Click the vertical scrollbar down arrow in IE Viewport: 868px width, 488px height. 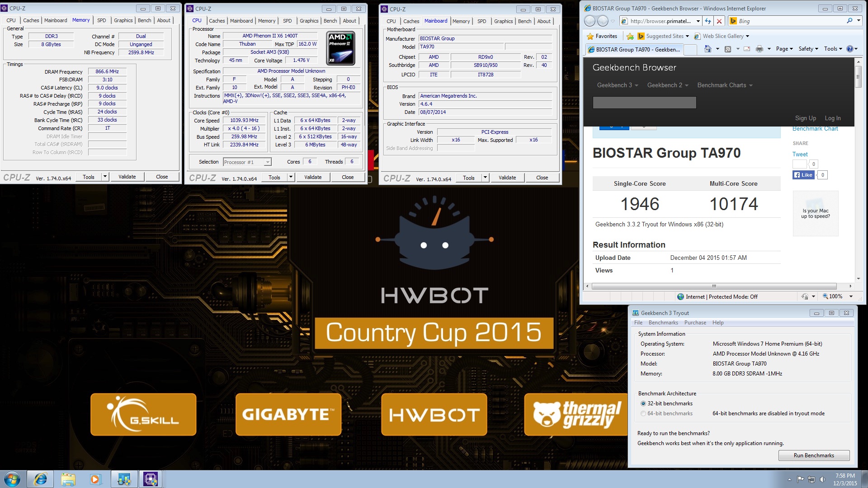858,279
